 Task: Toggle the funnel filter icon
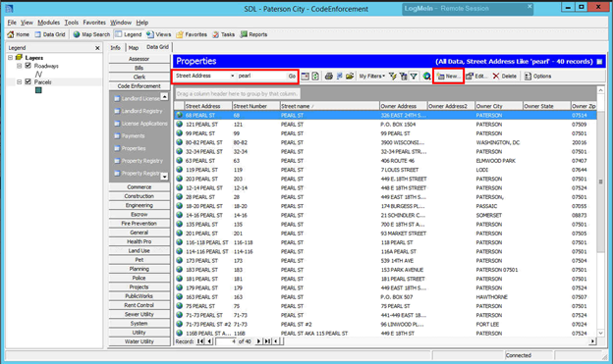414,77
